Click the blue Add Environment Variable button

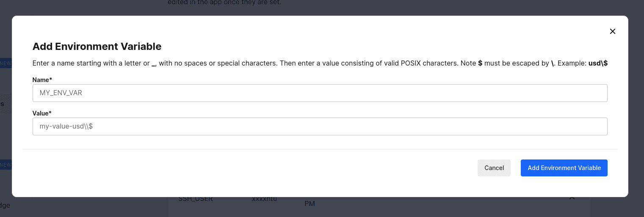coord(564,168)
